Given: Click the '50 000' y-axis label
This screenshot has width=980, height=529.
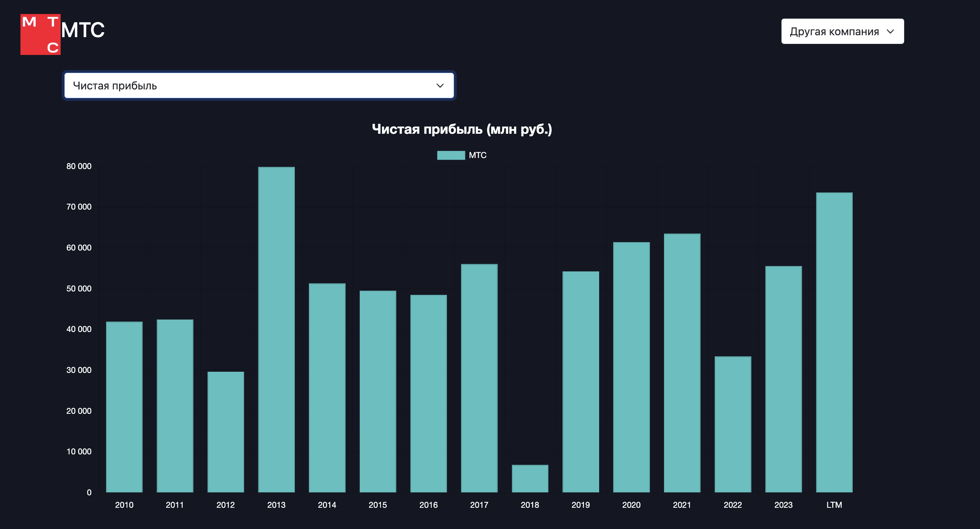Looking at the screenshot, I should pyautogui.click(x=79, y=289).
